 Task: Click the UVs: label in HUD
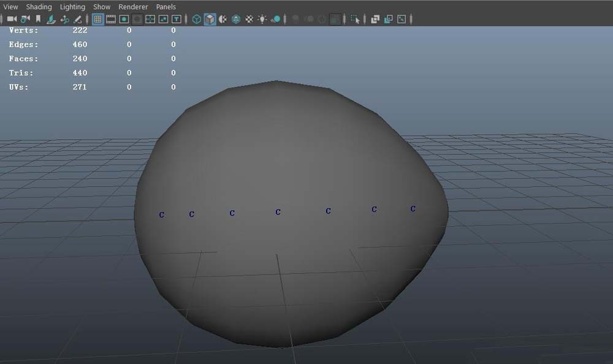point(19,87)
